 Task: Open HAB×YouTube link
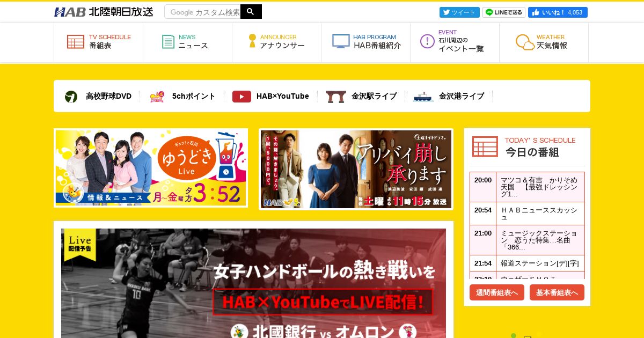pyautogui.click(x=283, y=97)
